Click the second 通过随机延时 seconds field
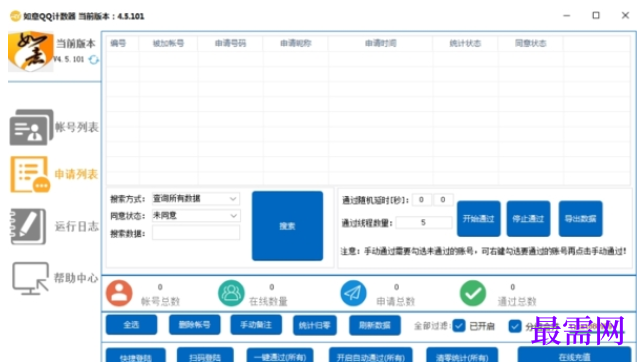 point(443,200)
